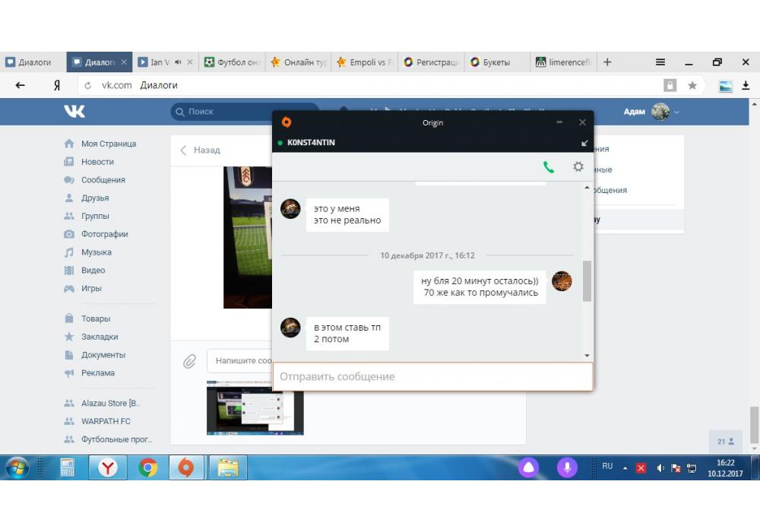Image resolution: width=760 pixels, height=532 pixels.
Task: Open the Origin app from the taskbar
Action: click(x=186, y=467)
